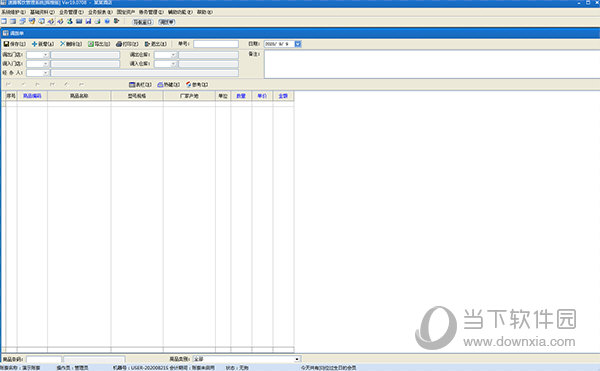Open the 调出仓库 dropdown

(173, 55)
